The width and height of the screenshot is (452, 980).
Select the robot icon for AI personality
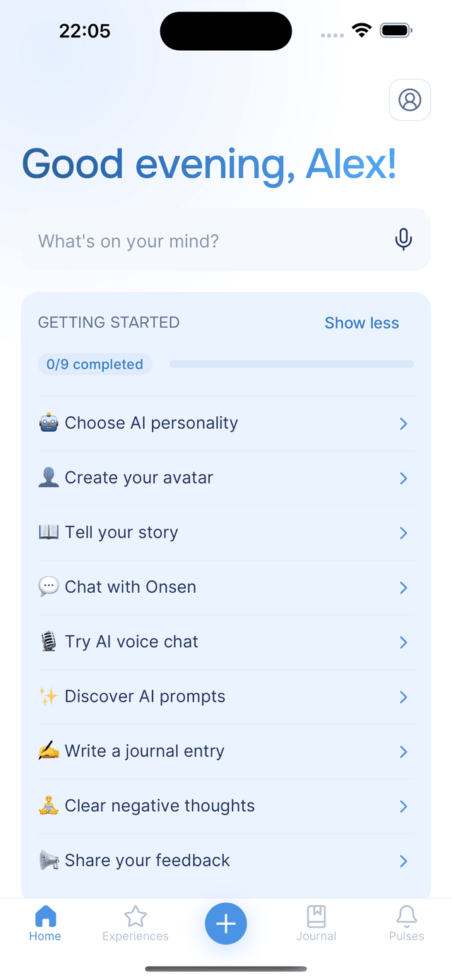pos(48,423)
